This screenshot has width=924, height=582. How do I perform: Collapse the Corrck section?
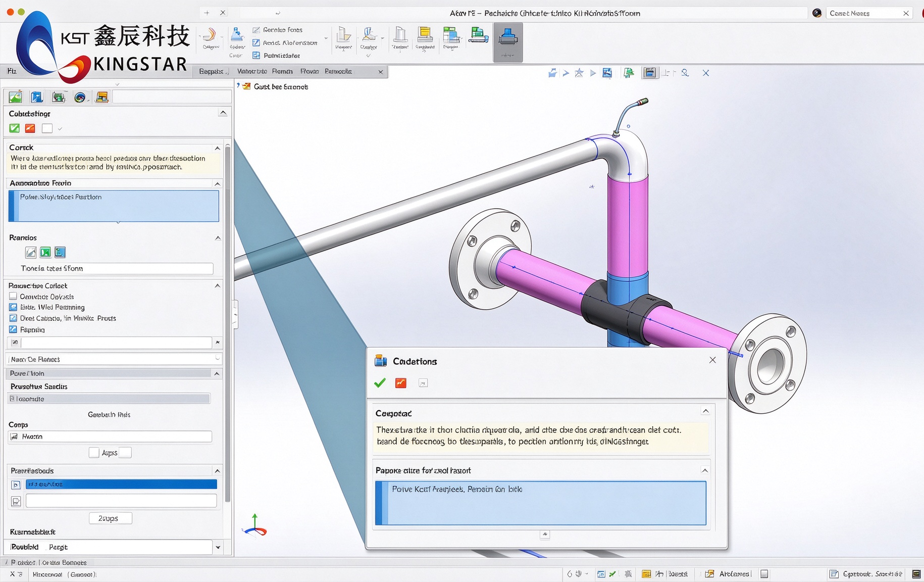[x=218, y=148]
